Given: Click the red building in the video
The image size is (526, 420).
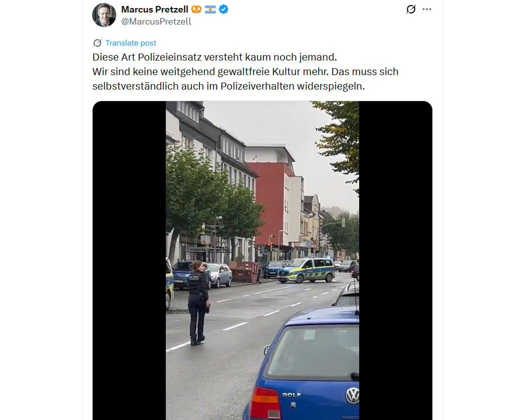Looking at the screenshot, I should point(268,203).
